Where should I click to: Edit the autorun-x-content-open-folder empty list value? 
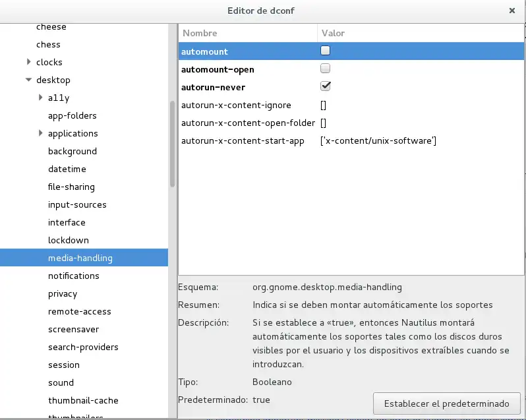click(x=324, y=123)
